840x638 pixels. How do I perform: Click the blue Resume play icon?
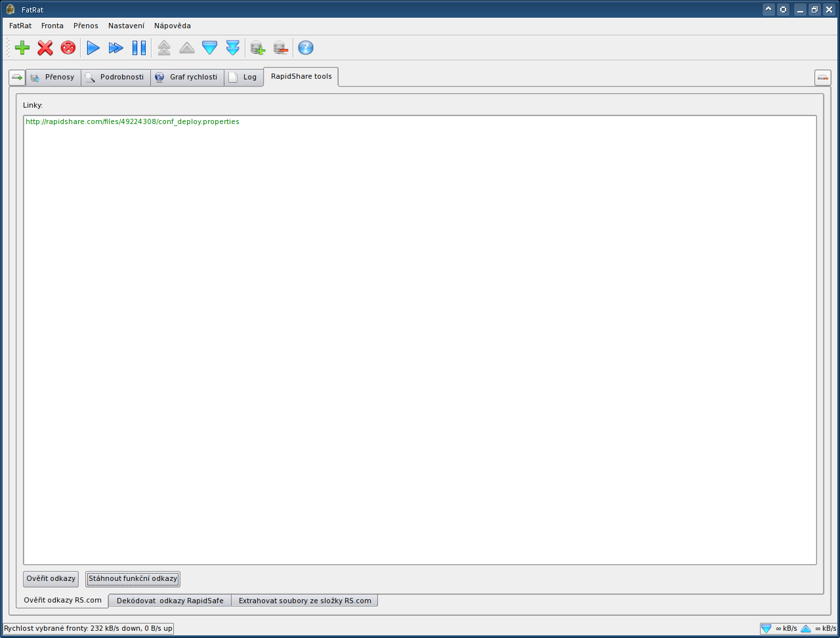pos(93,48)
